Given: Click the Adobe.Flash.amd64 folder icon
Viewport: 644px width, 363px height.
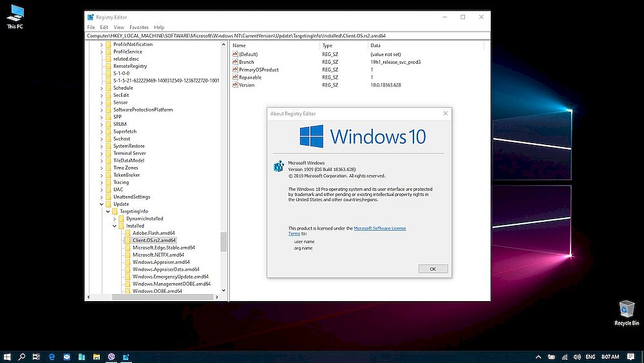Looking at the screenshot, I should pyautogui.click(x=128, y=233).
